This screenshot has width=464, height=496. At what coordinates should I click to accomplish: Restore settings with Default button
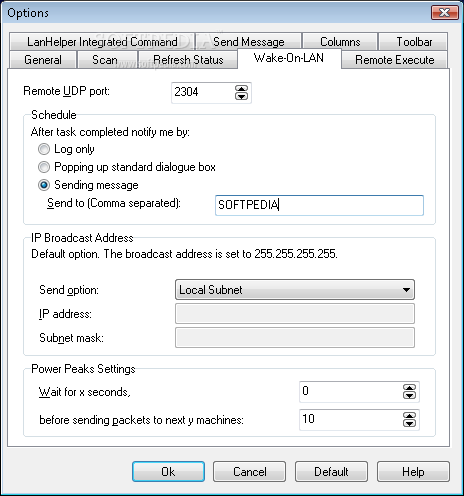[331, 472]
